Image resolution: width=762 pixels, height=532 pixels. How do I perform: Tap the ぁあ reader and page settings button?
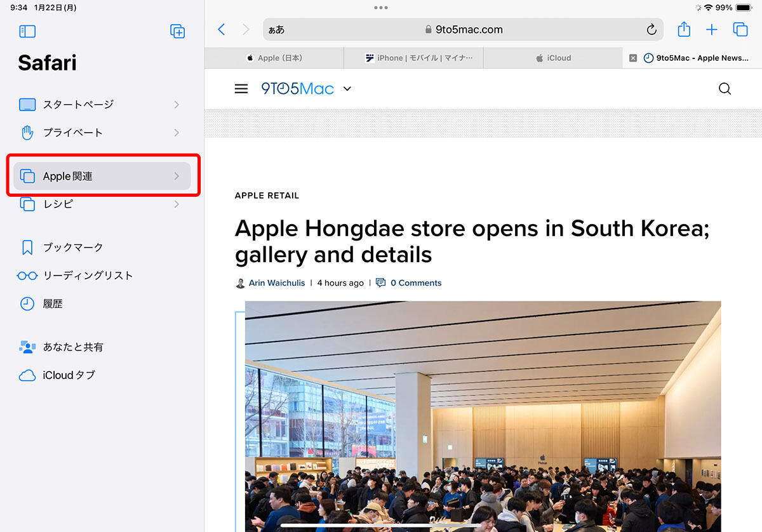276,30
